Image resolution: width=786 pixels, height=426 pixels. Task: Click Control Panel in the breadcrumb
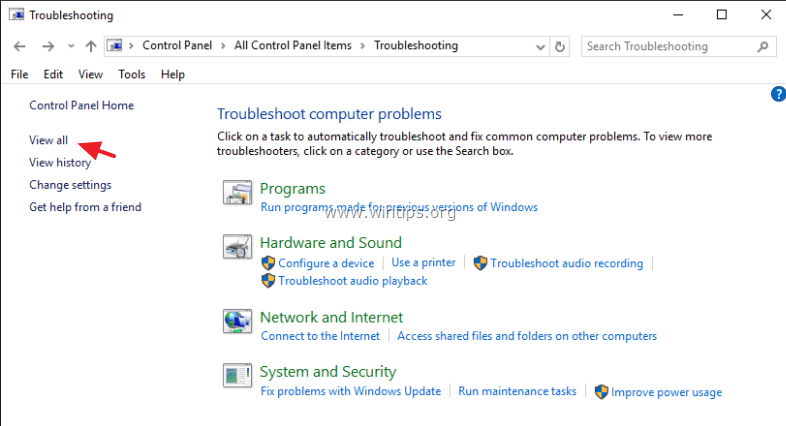pos(177,46)
